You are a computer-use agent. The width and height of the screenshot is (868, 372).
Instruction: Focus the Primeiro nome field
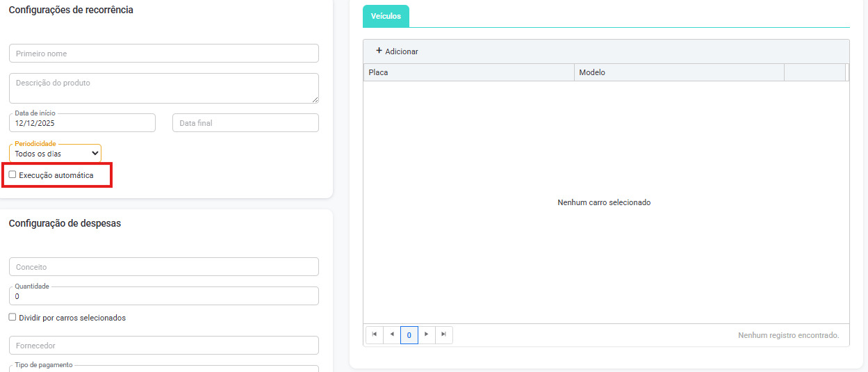click(163, 54)
